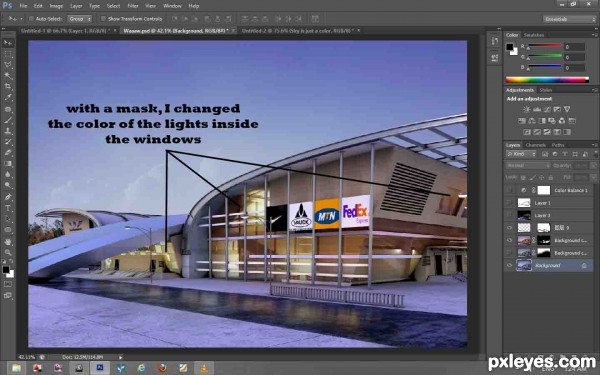The height and width of the screenshot is (375, 600).
Task: Hide the Background layer
Action: 509,265
